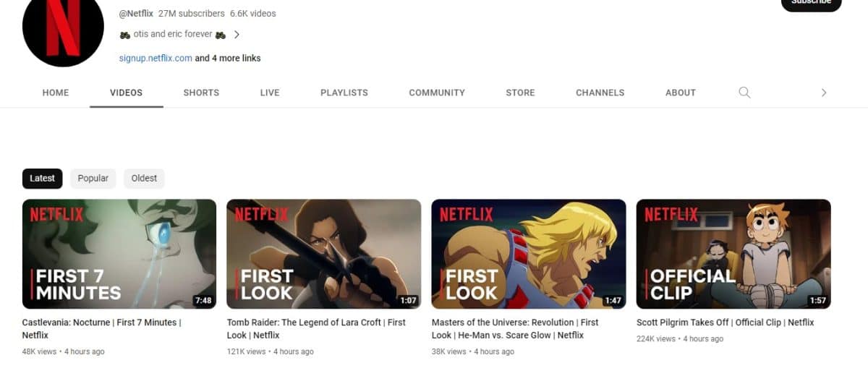The image size is (868, 376).
Task: Click the 1:57 duration badge
Action: [817, 300]
